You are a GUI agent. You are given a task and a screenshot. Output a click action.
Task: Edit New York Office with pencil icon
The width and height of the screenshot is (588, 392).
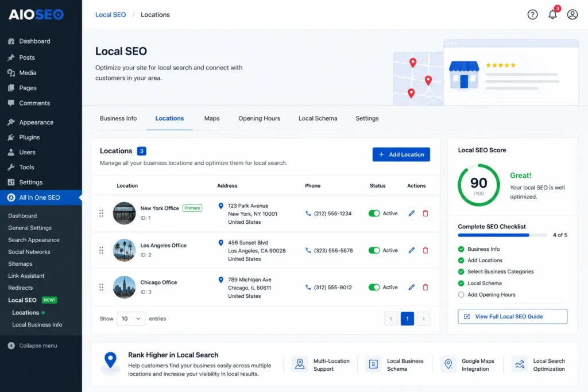point(411,214)
